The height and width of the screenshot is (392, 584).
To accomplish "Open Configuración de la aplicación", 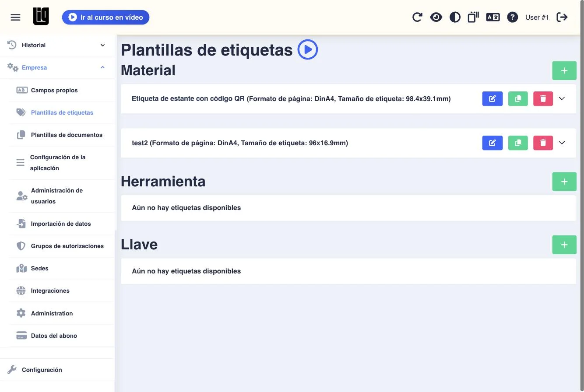I will click(61, 162).
